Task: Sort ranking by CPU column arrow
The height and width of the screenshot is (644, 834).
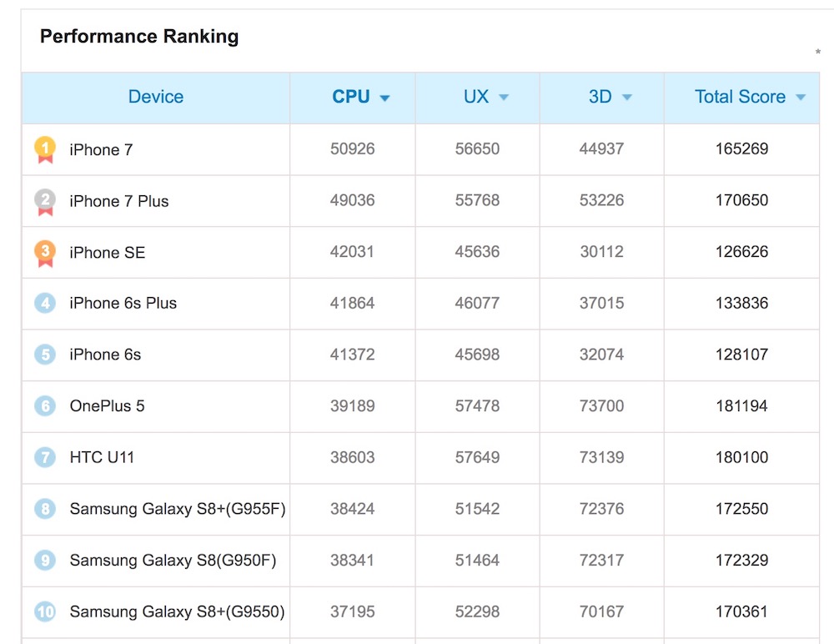Action: click(x=384, y=98)
